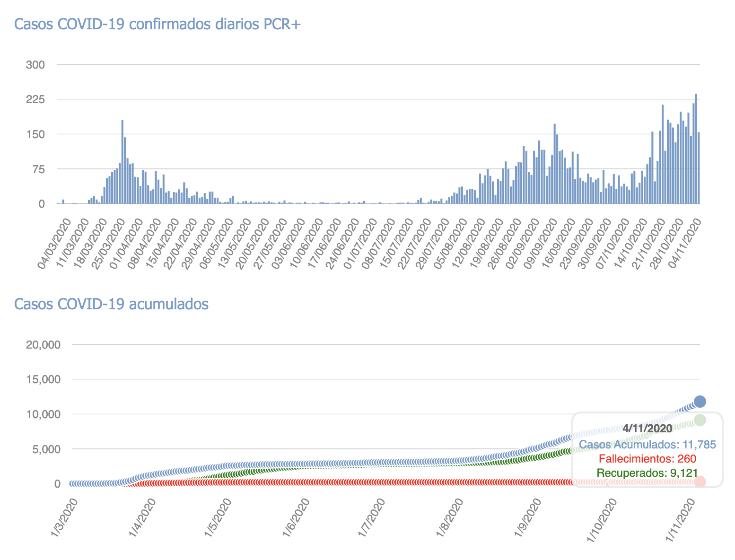The image size is (735, 560).
Task: Click the late-March peak bar in the daily chart
Action: tap(122, 162)
